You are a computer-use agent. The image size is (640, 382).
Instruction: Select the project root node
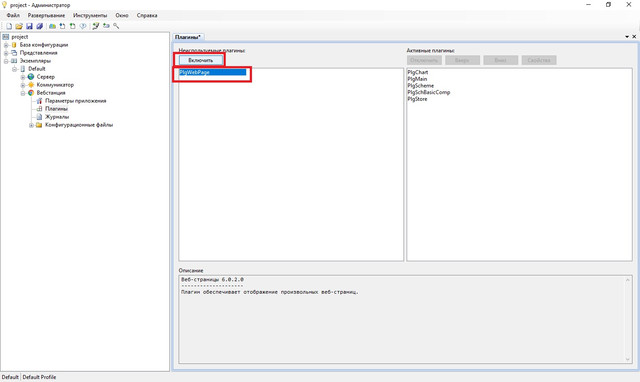[x=20, y=37]
